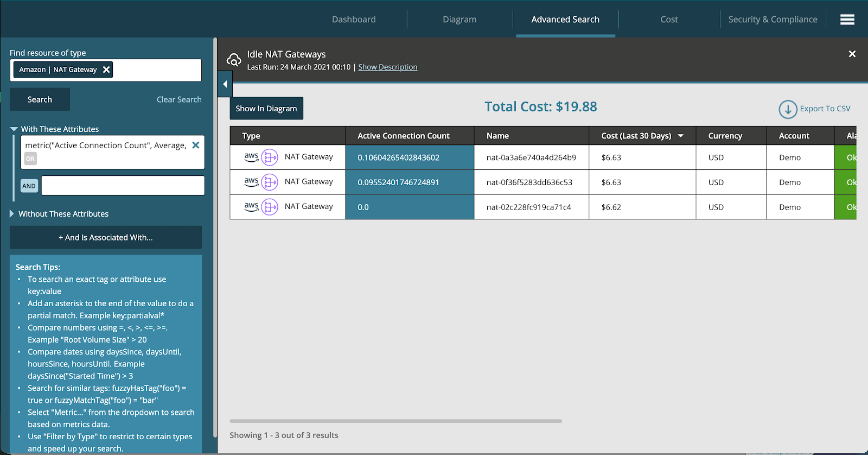
Task: Open the Diagram tab
Action: tap(459, 20)
